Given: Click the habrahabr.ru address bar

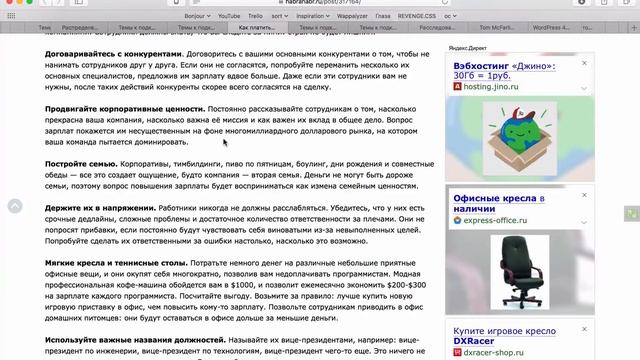Looking at the screenshot, I should tap(320, 2).
